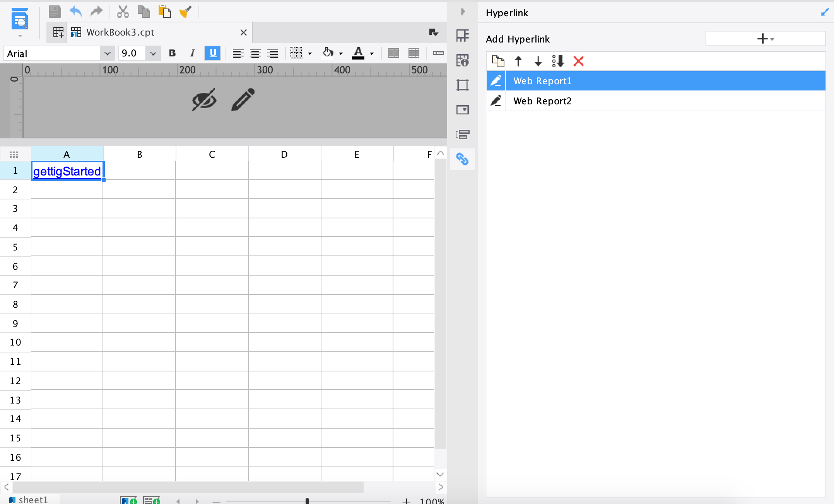Copy the selected hyperlink entry
This screenshot has height=504, width=834.
click(498, 61)
